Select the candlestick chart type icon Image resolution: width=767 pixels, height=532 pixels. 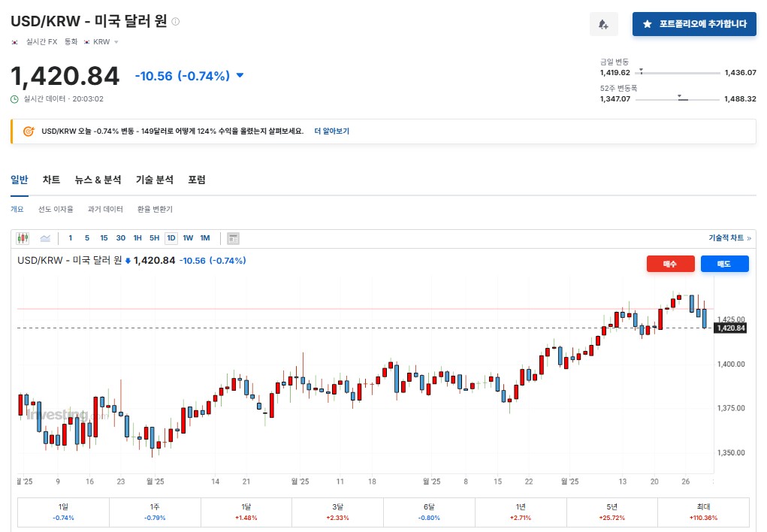point(23,238)
